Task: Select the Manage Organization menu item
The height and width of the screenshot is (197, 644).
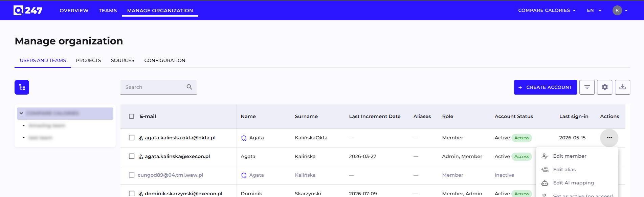Action: tap(160, 11)
